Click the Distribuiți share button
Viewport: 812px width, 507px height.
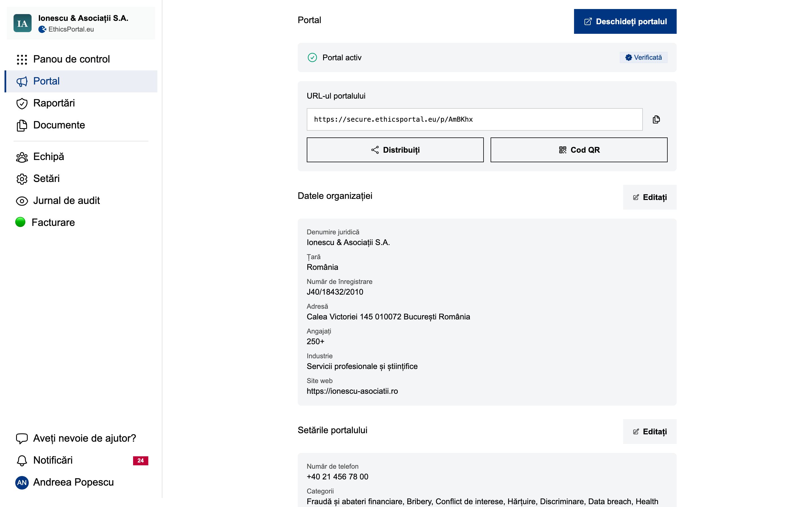[x=395, y=150]
